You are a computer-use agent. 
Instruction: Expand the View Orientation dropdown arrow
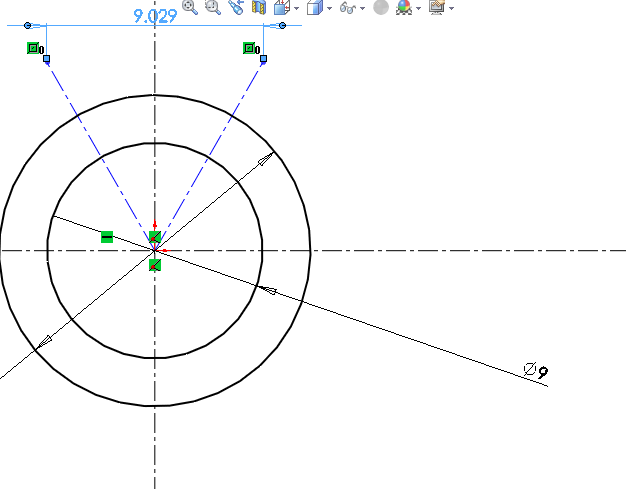pos(296,8)
